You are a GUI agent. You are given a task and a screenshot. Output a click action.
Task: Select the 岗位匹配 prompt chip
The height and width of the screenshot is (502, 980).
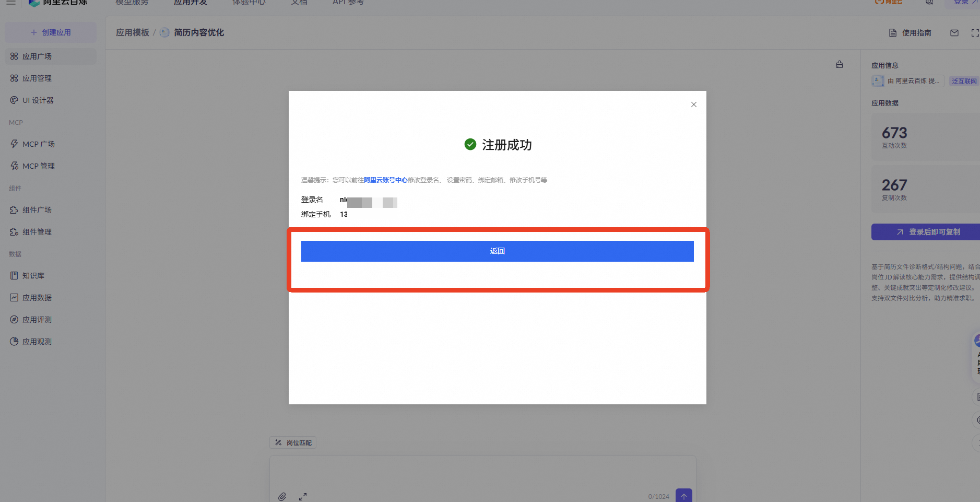(293, 443)
